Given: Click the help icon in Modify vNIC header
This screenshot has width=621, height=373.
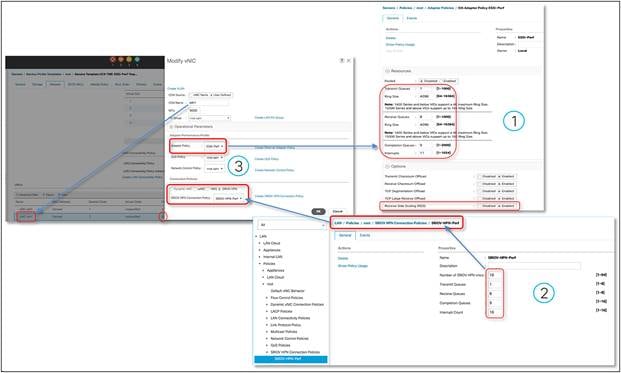Looking at the screenshot, I should (342, 61).
